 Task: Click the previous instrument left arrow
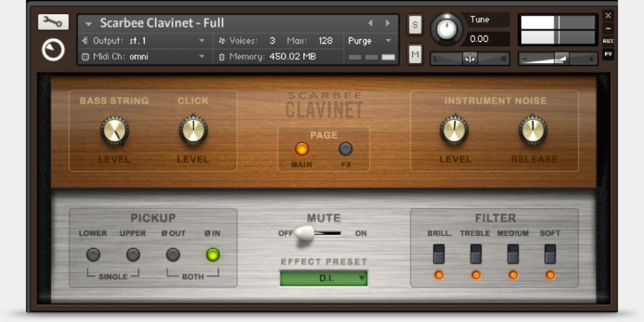pyautogui.click(x=370, y=23)
